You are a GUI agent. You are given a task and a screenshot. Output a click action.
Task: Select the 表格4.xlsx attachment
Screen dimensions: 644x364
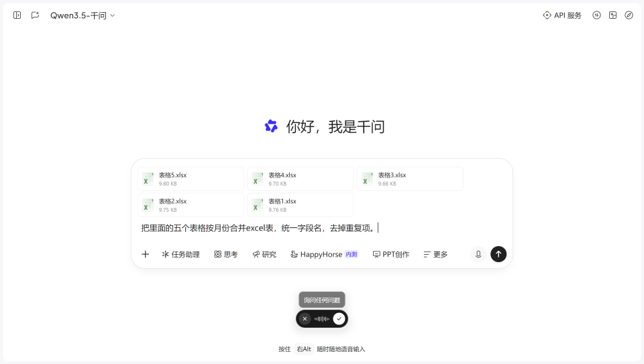pos(301,179)
